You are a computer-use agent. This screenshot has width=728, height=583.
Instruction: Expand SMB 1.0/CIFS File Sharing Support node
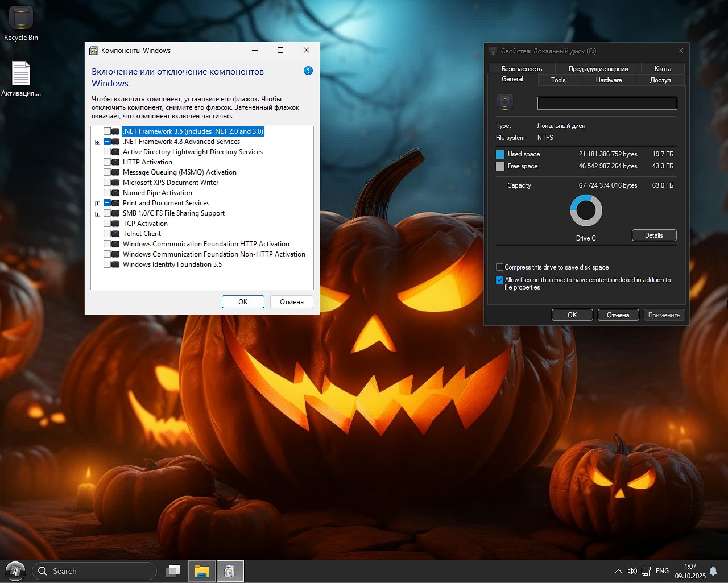(98, 214)
